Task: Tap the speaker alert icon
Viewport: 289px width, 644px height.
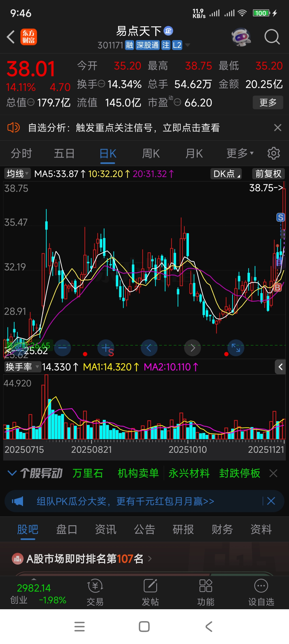Action: [13, 128]
